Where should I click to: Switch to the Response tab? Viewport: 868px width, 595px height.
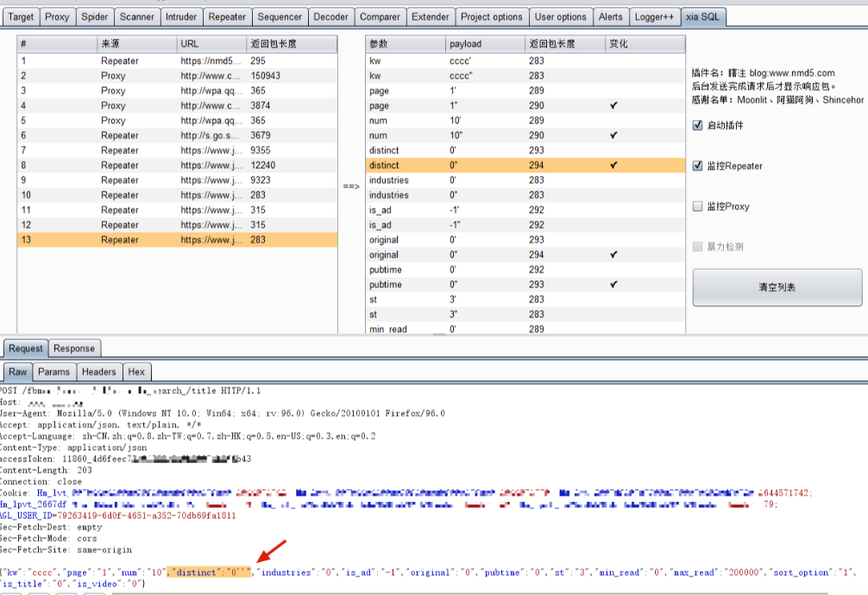[x=74, y=348]
